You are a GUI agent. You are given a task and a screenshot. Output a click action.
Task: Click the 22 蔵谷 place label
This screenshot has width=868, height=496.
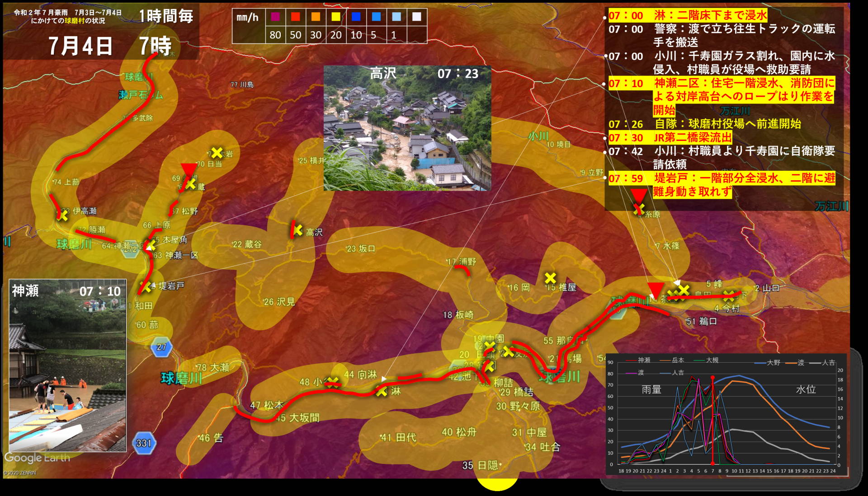click(247, 244)
